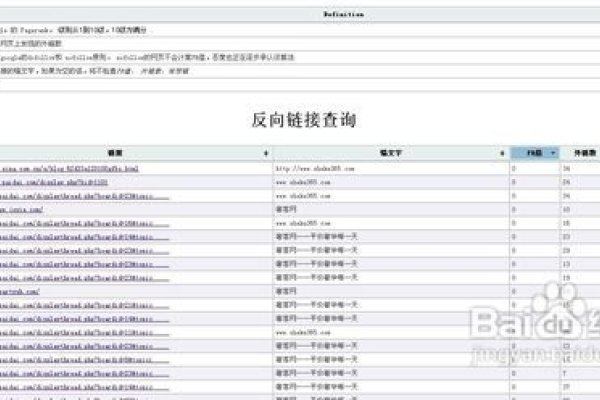600x400 pixels.
Task: Click the highlighted PR value column header
Action: 535,153
